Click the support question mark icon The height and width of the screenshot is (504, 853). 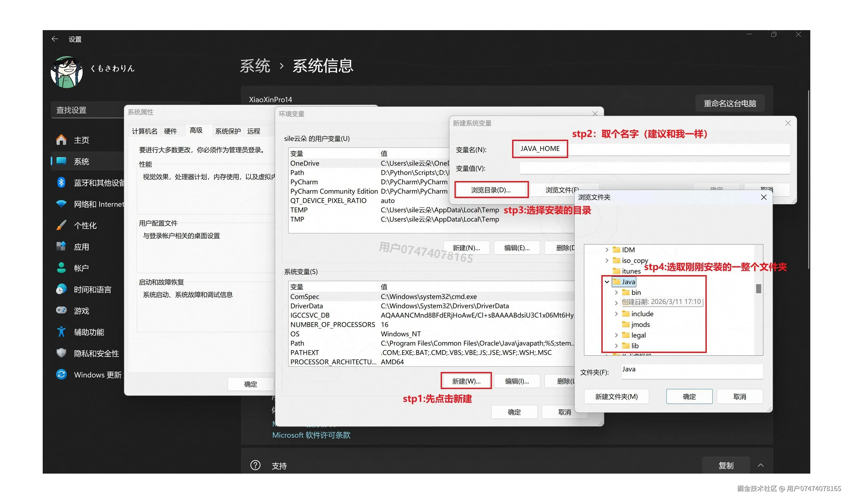coord(255,465)
